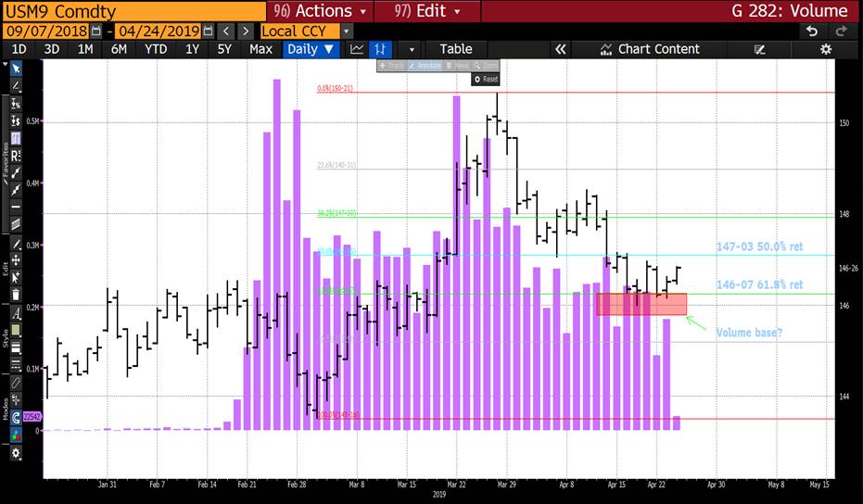
Task: Toggle the Track crosshair option
Action: click(x=392, y=66)
